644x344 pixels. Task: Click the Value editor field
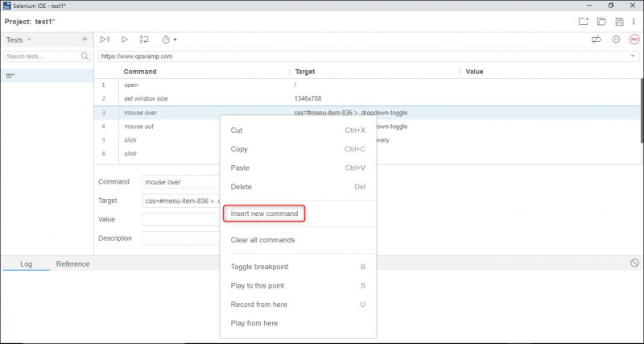coord(181,219)
